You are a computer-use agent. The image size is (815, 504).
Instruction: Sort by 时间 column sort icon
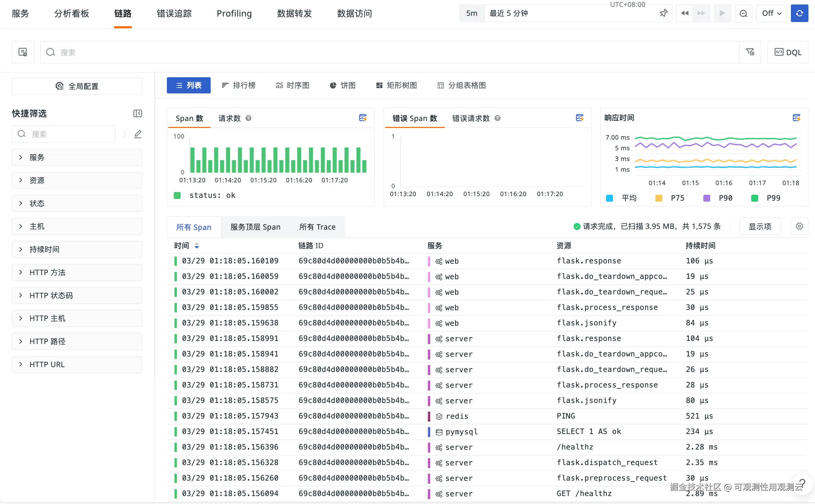(197, 245)
